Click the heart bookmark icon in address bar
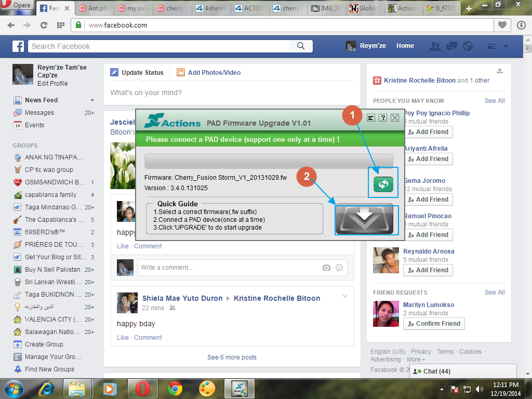The image size is (532, 399). tap(502, 25)
